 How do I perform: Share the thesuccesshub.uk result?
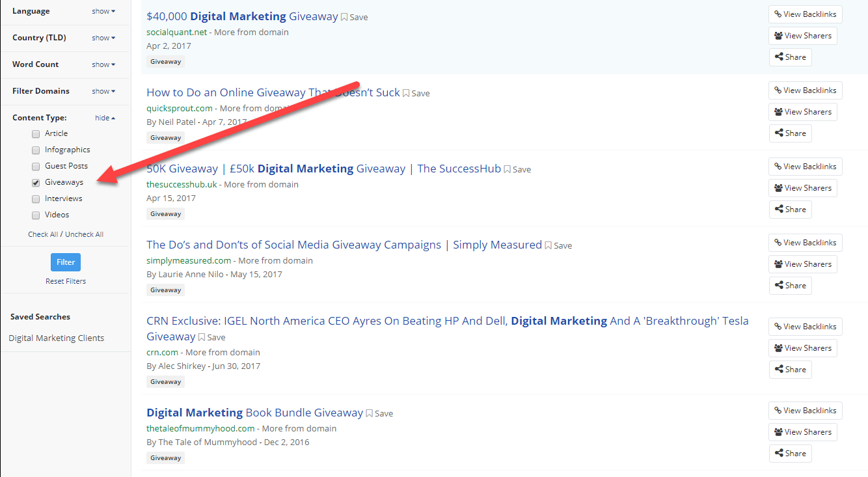coord(791,210)
